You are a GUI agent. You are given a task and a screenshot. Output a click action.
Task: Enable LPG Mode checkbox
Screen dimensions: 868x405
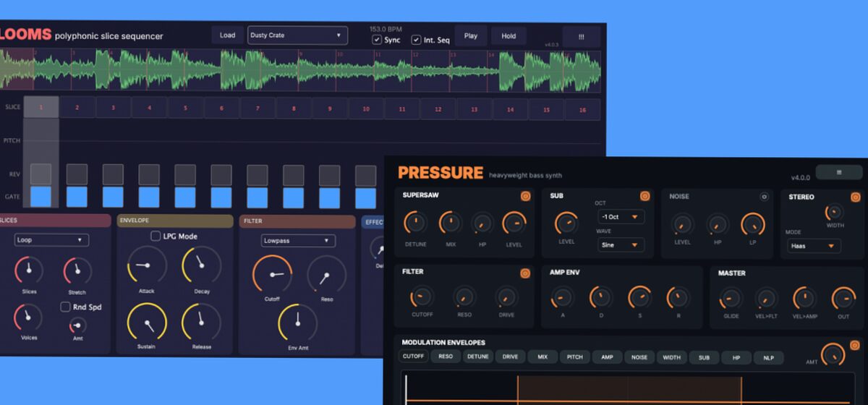click(156, 236)
